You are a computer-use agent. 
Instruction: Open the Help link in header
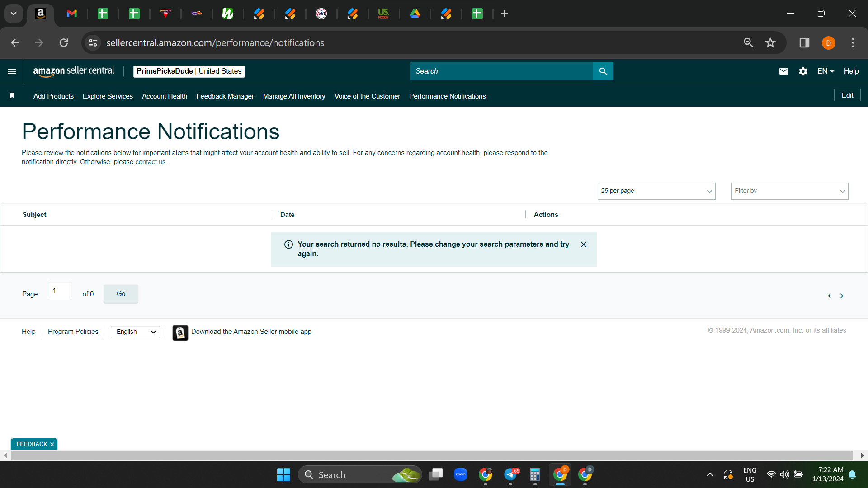851,71
